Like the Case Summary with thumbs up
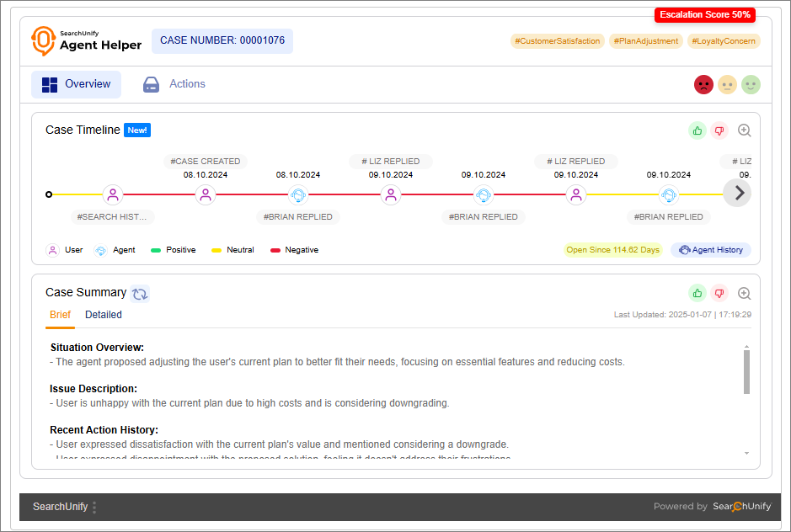The height and width of the screenshot is (532, 791). 697,293
